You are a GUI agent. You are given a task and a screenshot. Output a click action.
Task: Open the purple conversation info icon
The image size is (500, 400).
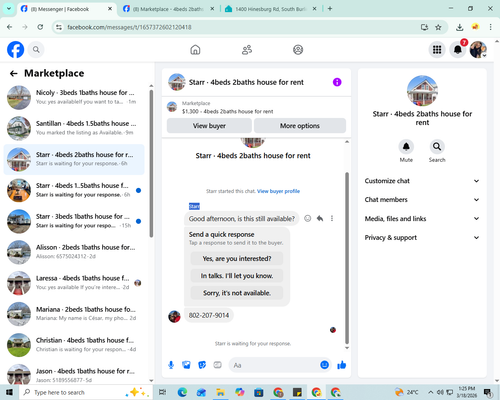pyautogui.click(x=337, y=82)
